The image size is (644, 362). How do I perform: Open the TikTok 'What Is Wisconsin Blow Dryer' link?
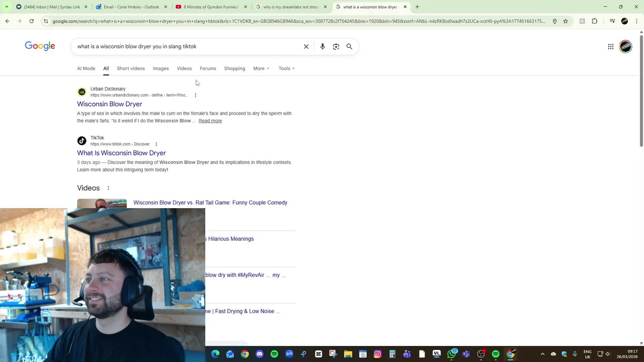[x=121, y=153]
